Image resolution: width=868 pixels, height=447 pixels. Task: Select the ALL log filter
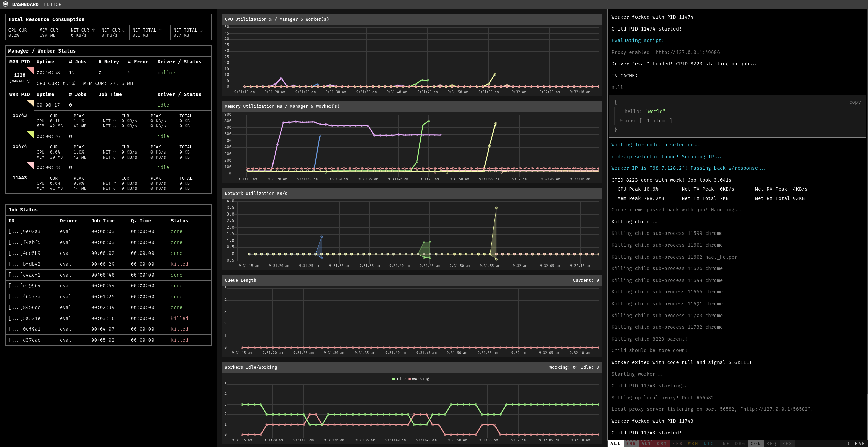[615, 443]
